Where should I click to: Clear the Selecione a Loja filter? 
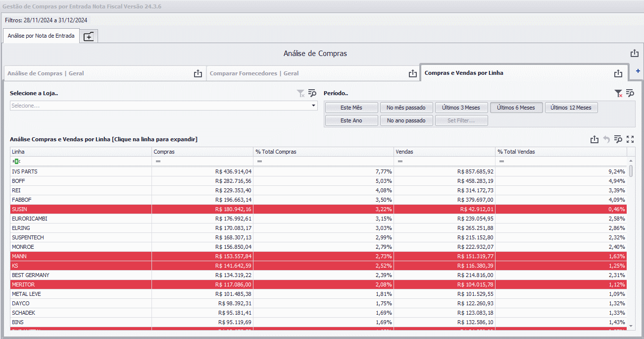click(x=300, y=93)
